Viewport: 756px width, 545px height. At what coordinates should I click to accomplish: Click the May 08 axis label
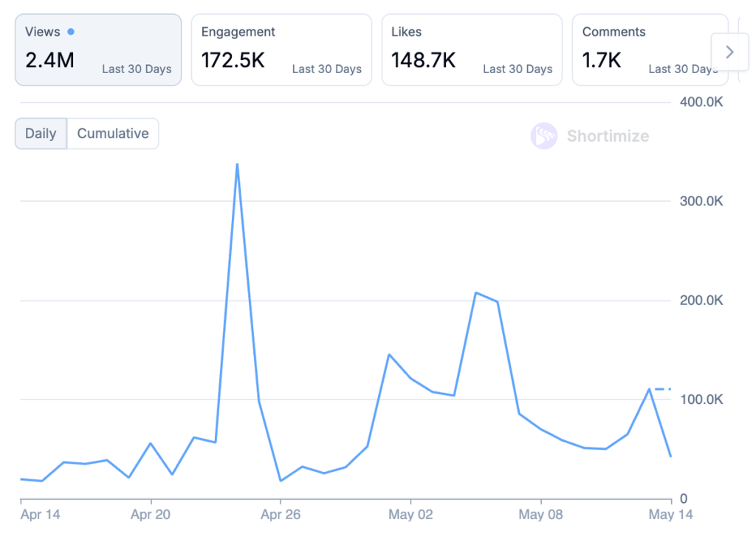(x=540, y=515)
